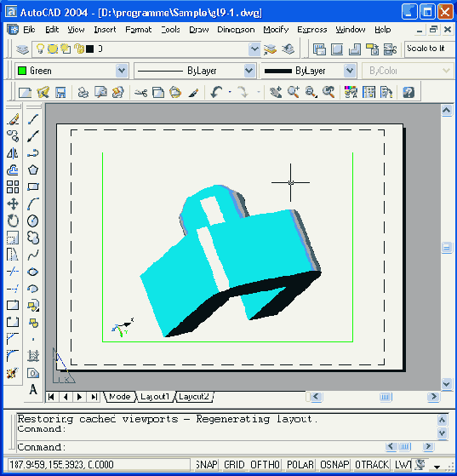457x476 pixels.
Task: Select the Erase tool in Modify toolbar
Action: [13, 119]
